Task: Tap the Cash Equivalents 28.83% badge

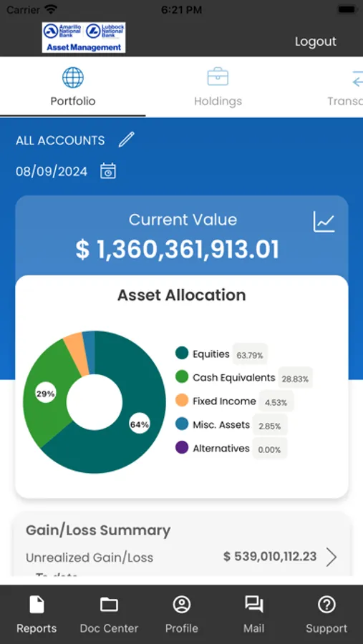Action: pos(295,379)
